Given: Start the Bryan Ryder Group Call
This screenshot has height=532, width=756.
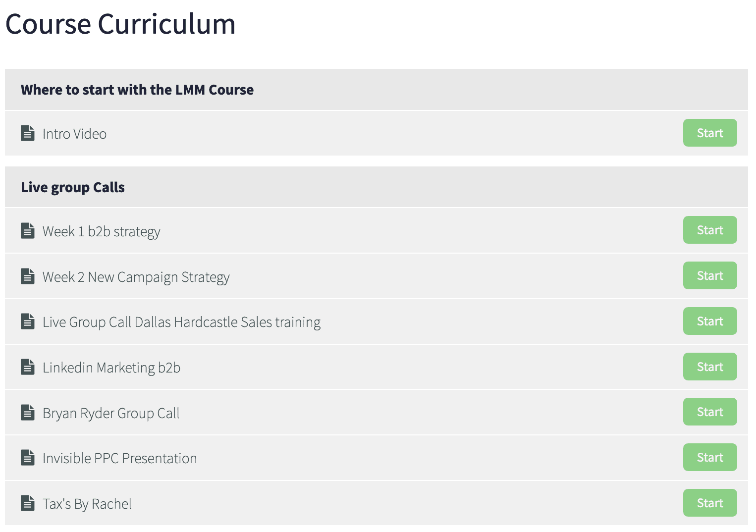Looking at the screenshot, I should 710,412.
